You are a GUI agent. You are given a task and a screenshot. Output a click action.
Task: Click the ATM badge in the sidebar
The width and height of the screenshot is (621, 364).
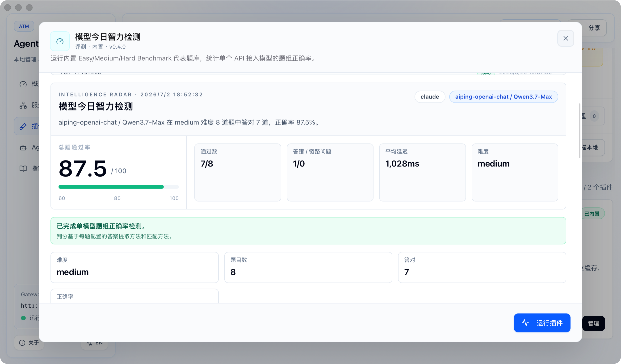click(x=24, y=26)
